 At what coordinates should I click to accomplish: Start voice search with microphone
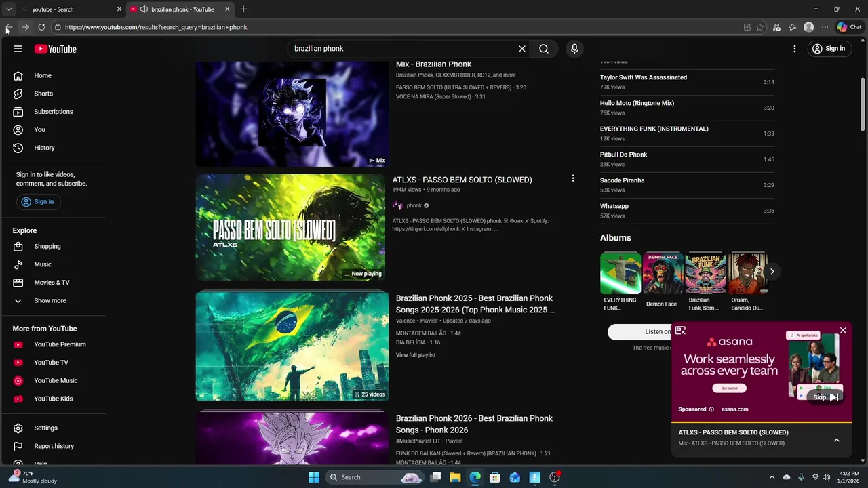574,49
